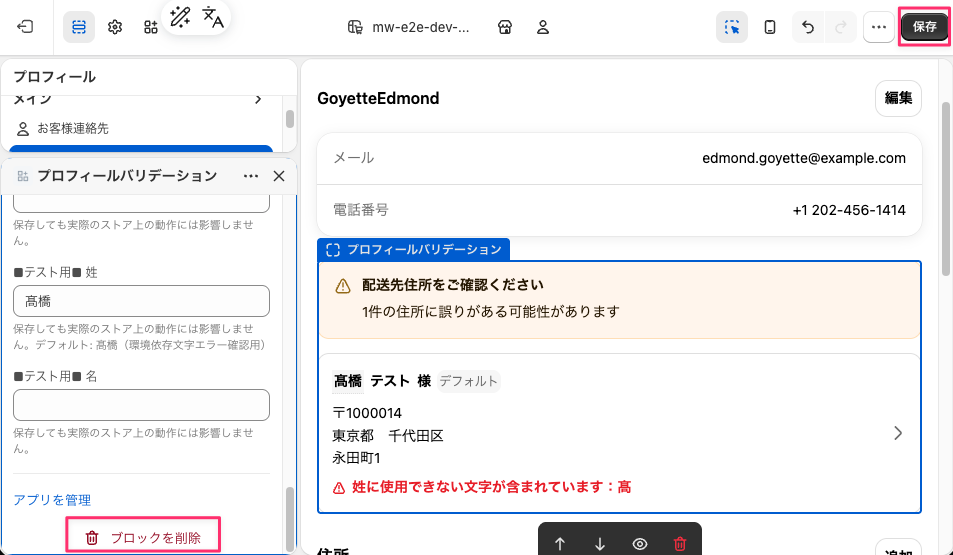Screen dimensions: 953x555
Task: Click the 〒1000014 postal code text
Action: pos(367,413)
